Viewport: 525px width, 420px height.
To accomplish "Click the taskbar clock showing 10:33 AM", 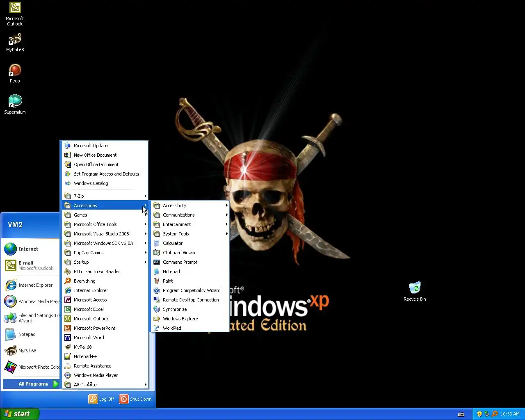I will point(510,414).
